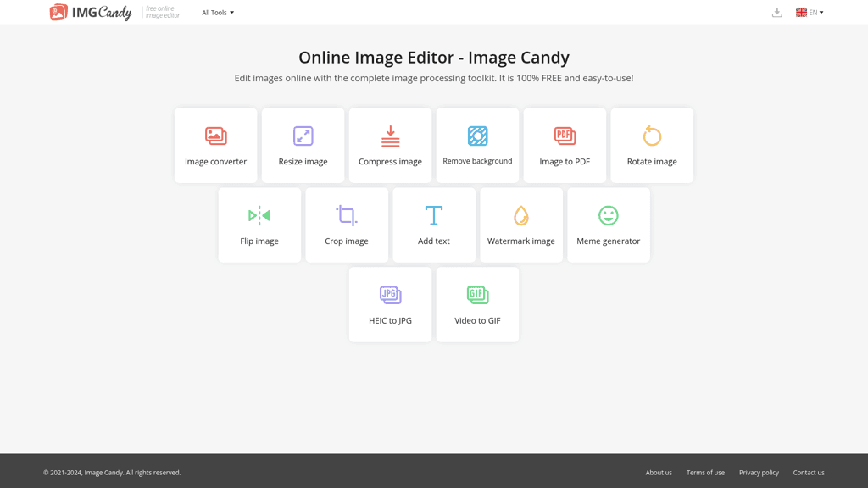The width and height of the screenshot is (868, 488).
Task: Open the Contact us footer link
Action: 809,473
